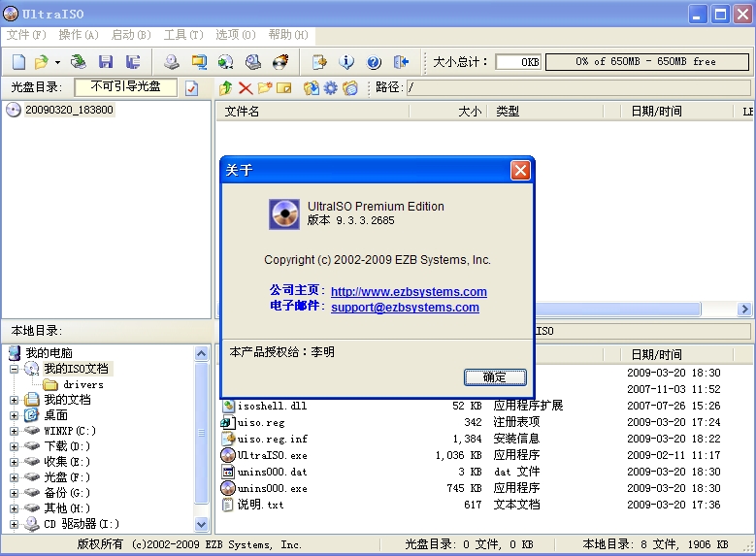Sort the disc list by 文件名 column header
Image resolution: width=756 pixels, height=556 pixels.
(312, 112)
